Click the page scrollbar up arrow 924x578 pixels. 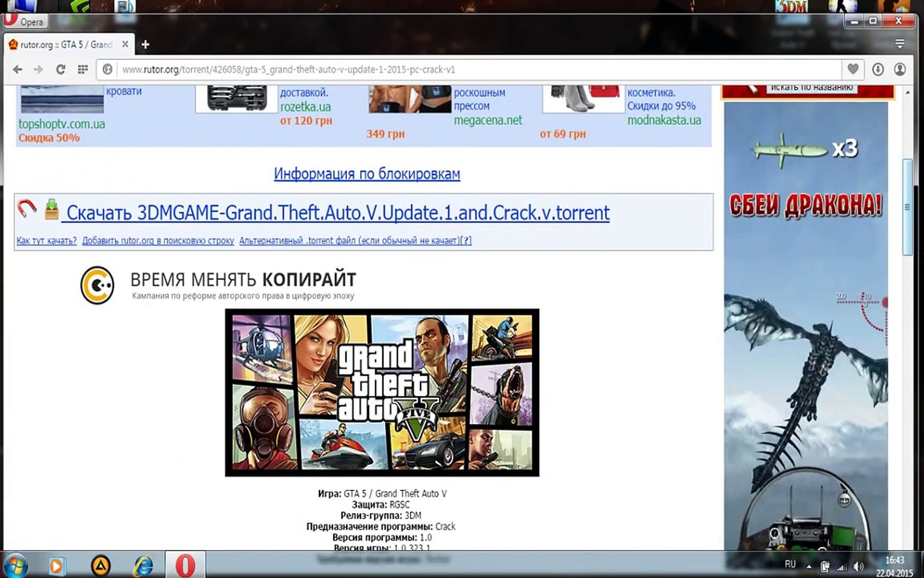pyautogui.click(x=907, y=93)
